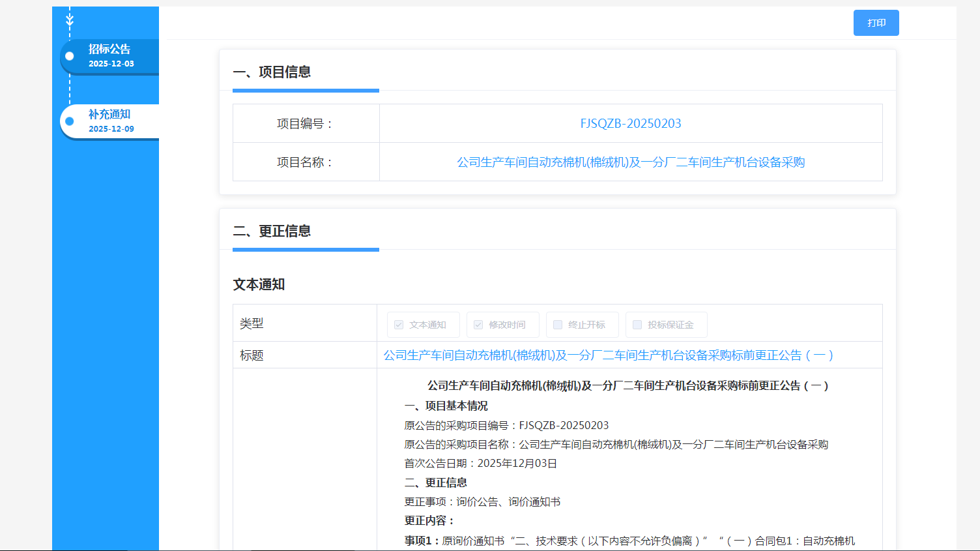The width and height of the screenshot is (980, 551).
Task: Click the double-chevron arrow atop the timeline
Action: (70, 21)
